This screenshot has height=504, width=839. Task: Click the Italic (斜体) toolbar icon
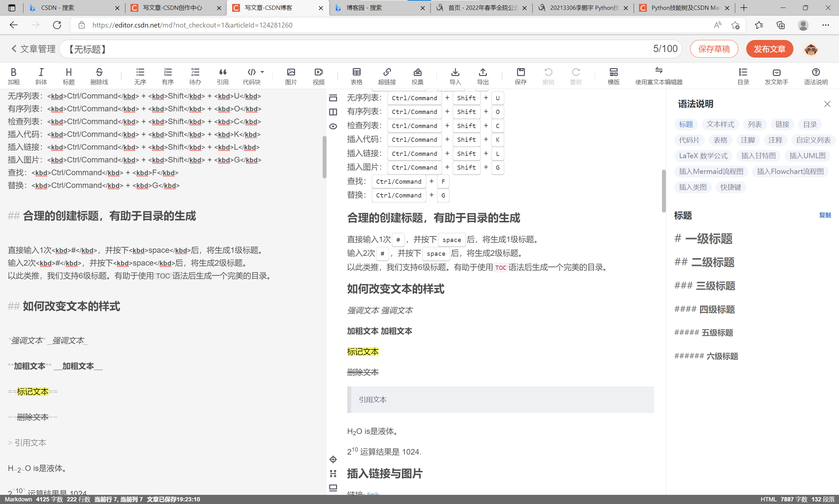41,72
